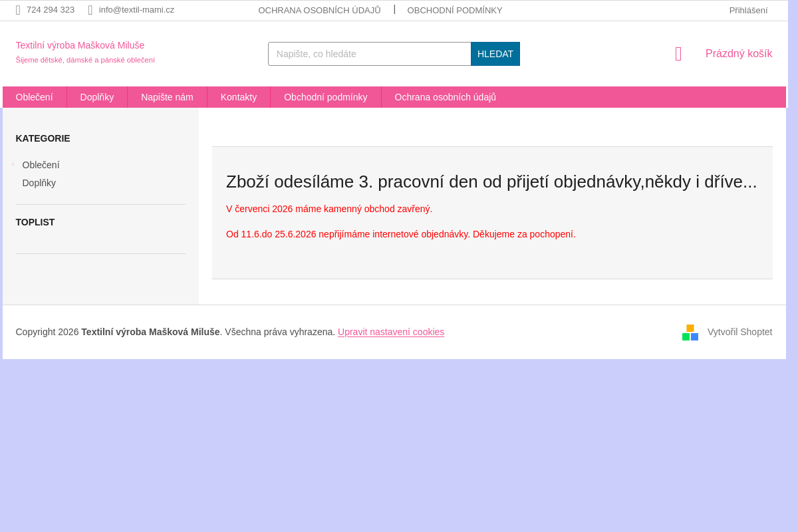Expand the Oblečení category arrow in sidebar

point(13,164)
